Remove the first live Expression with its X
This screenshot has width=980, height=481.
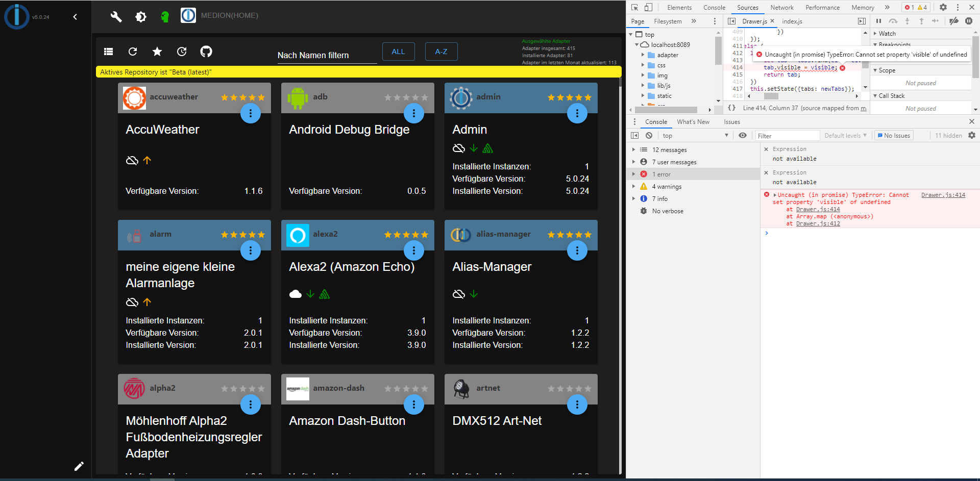pyautogui.click(x=766, y=149)
